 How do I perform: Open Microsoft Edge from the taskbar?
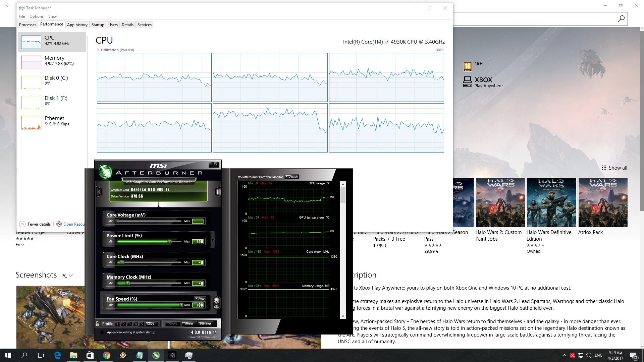pos(57,355)
